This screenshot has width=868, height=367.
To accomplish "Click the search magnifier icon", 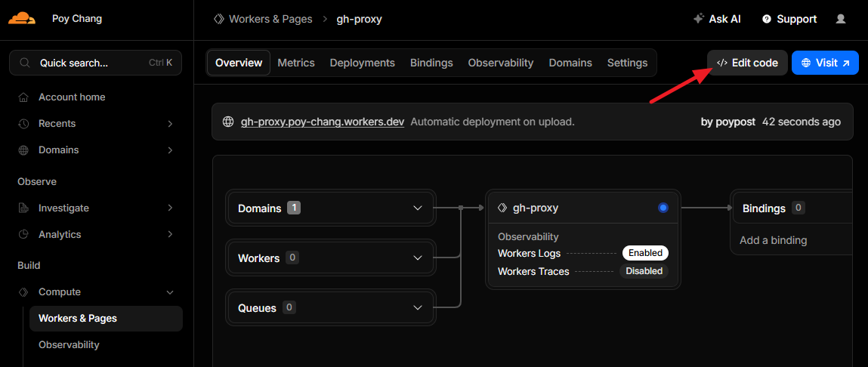I will 24,63.
